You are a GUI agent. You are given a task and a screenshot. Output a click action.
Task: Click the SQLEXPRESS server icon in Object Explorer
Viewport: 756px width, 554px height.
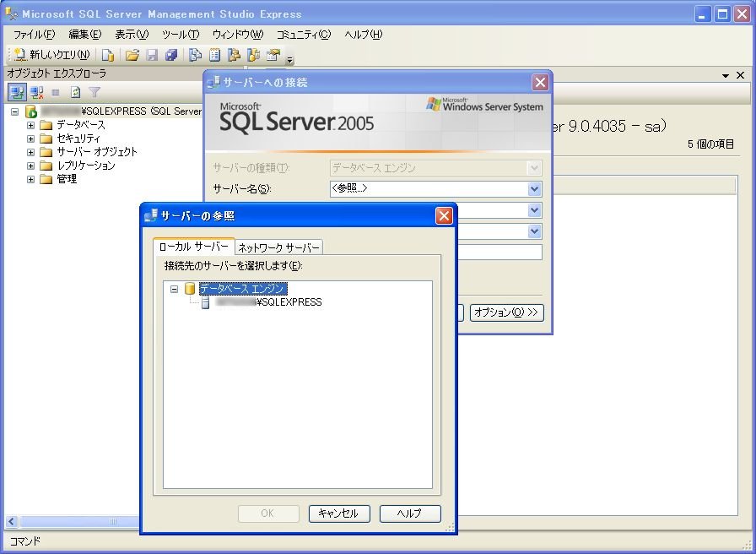31,111
